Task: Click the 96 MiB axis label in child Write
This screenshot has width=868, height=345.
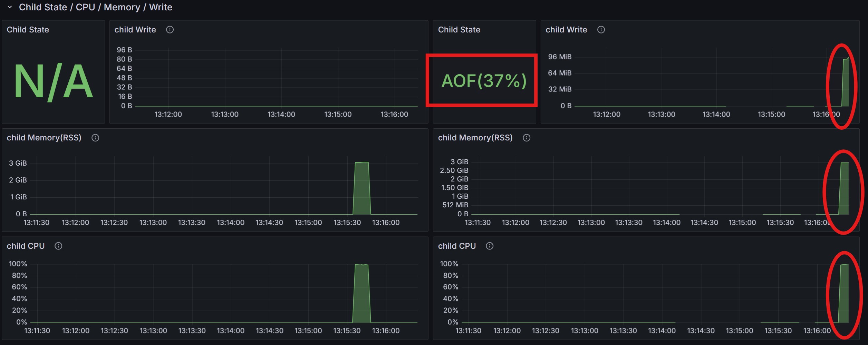Action: point(560,57)
